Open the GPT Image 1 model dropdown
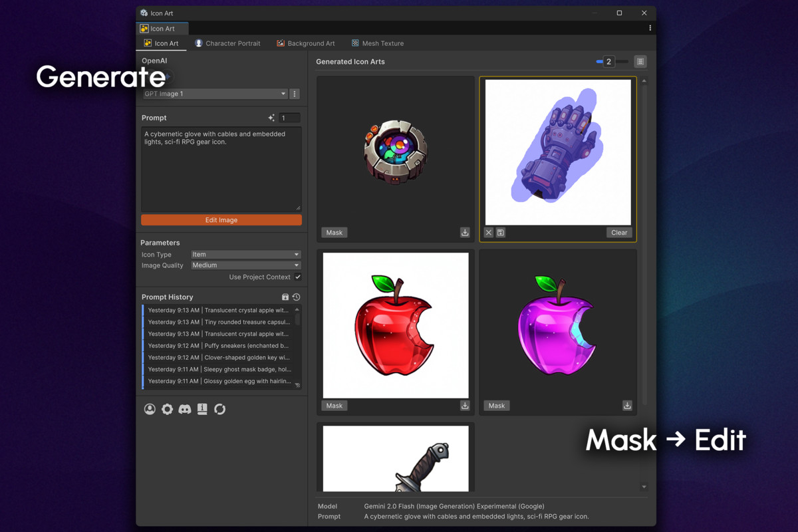Screen dimensions: 798x532 [214, 94]
